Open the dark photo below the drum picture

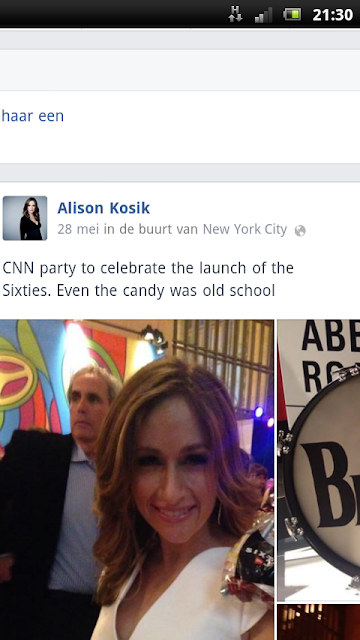pos(319,622)
